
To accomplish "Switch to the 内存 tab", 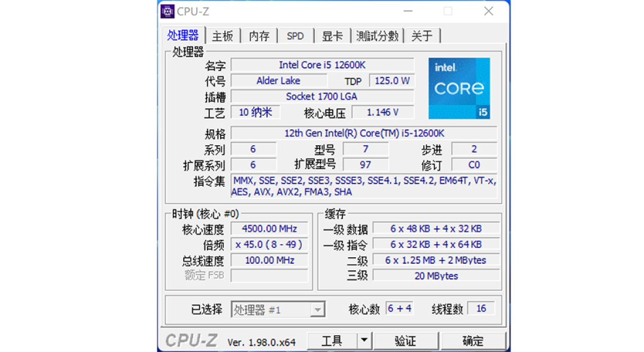I will click(259, 36).
